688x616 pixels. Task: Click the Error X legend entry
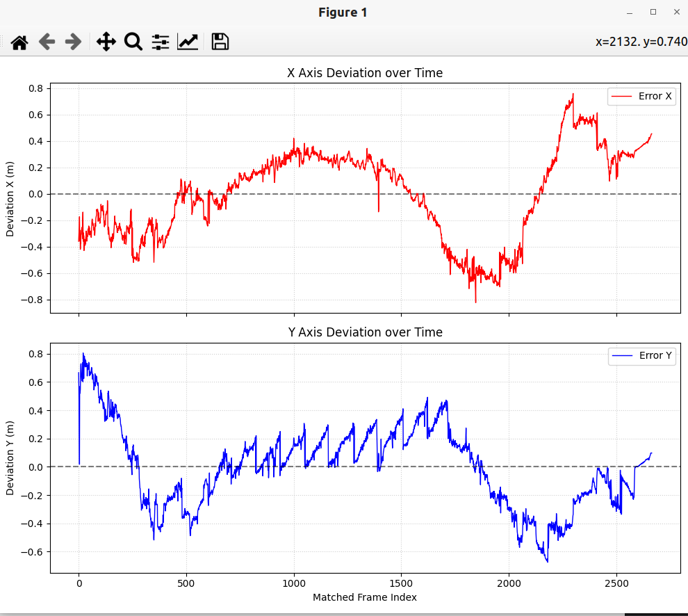pyautogui.click(x=641, y=96)
